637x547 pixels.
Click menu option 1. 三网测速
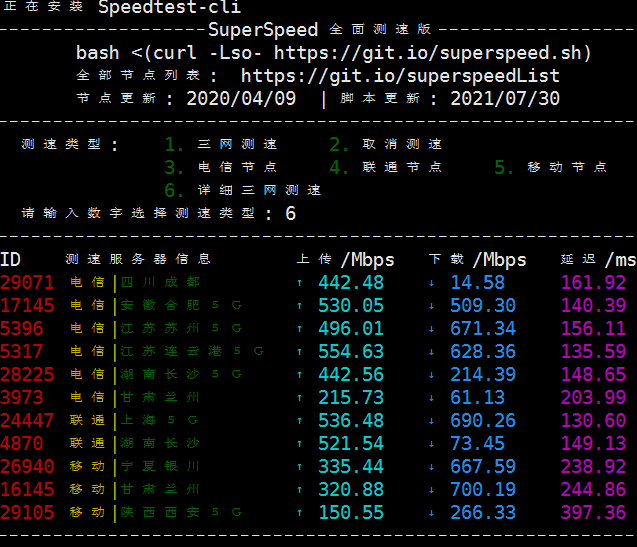tap(221, 144)
